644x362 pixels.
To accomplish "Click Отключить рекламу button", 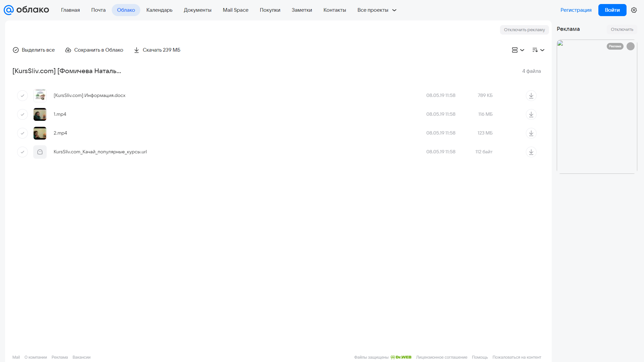I will coord(524,30).
